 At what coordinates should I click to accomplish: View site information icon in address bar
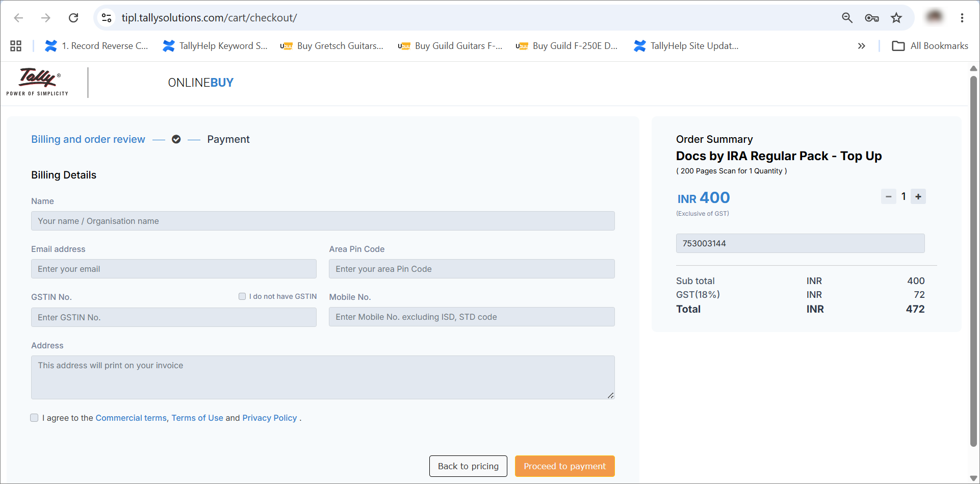(x=107, y=18)
